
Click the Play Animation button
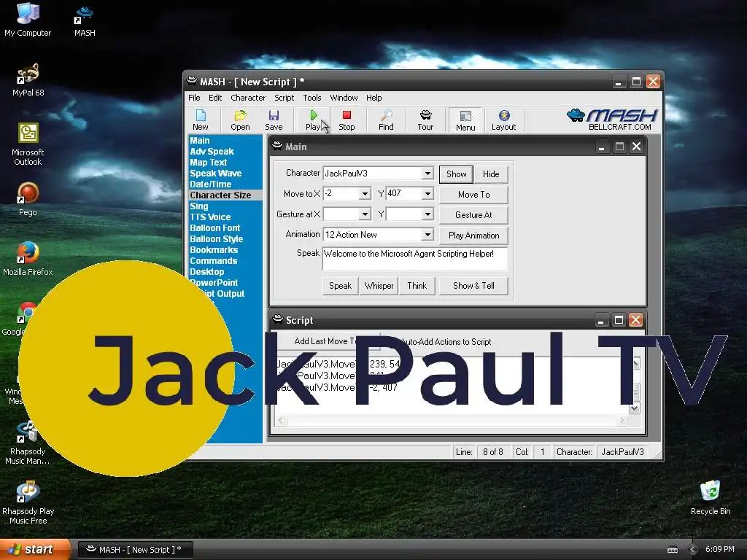tap(473, 236)
